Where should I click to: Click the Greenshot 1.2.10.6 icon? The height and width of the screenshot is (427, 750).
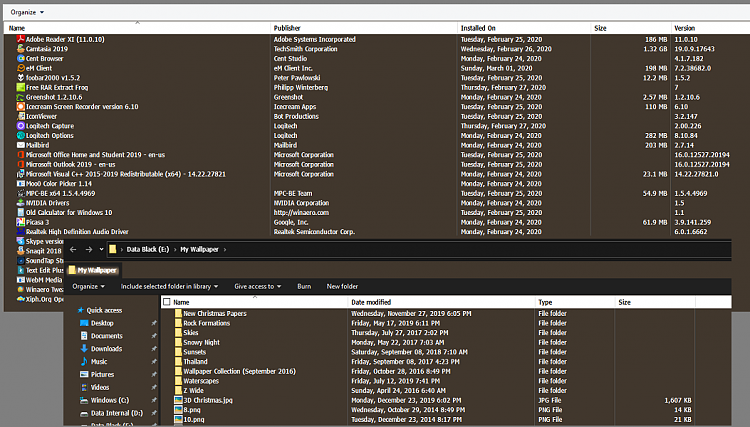tap(21, 97)
